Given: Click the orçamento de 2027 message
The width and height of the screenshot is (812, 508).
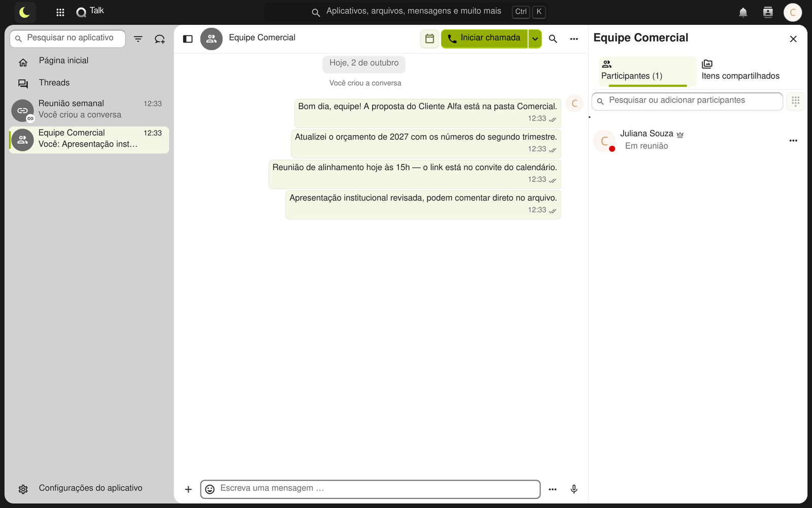Looking at the screenshot, I should 426,143.
